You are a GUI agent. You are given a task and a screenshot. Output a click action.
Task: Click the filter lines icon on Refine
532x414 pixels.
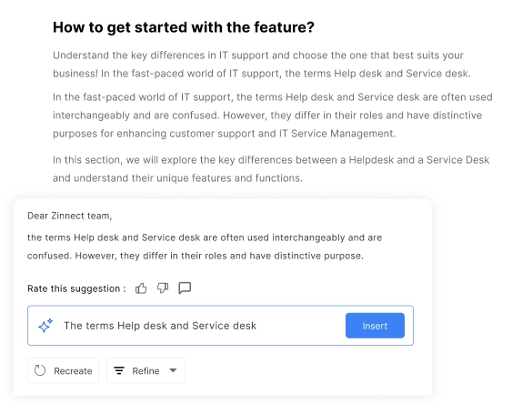click(x=119, y=370)
